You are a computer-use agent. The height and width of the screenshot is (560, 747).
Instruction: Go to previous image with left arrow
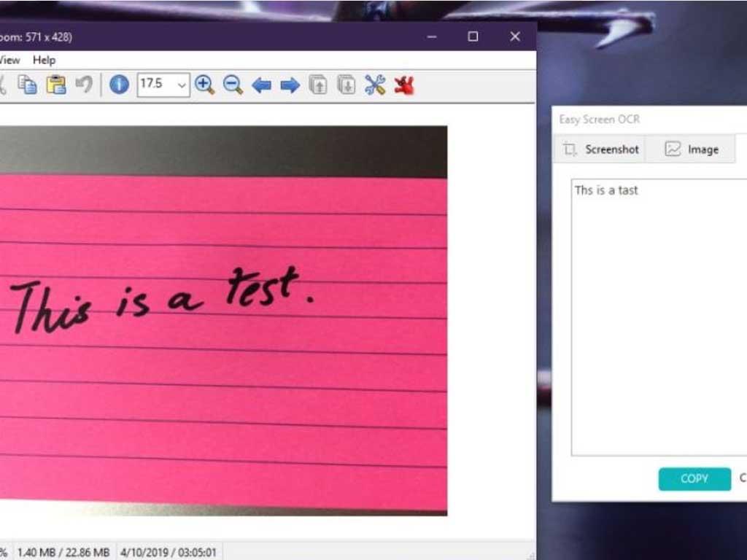coord(261,85)
